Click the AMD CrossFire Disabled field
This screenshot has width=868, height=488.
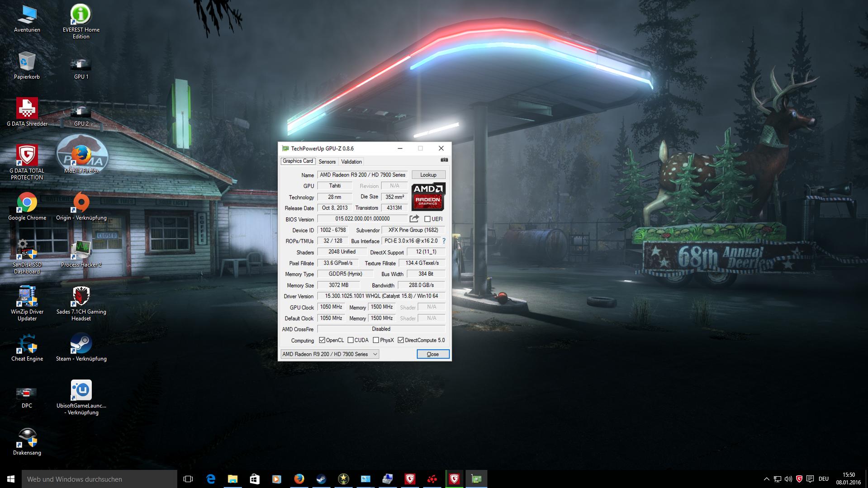click(x=381, y=329)
